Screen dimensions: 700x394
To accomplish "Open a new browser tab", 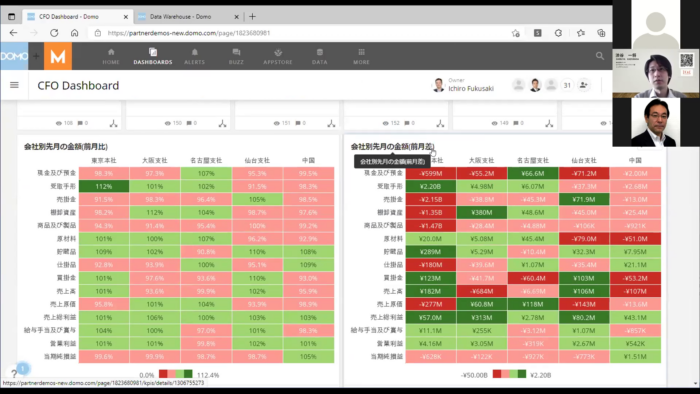I will pos(252,17).
